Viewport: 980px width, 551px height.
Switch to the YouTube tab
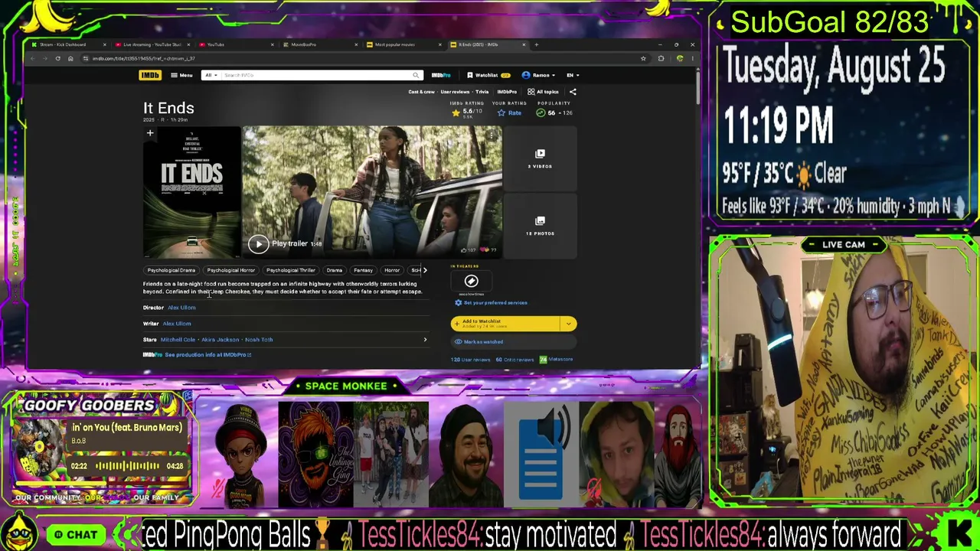point(236,44)
